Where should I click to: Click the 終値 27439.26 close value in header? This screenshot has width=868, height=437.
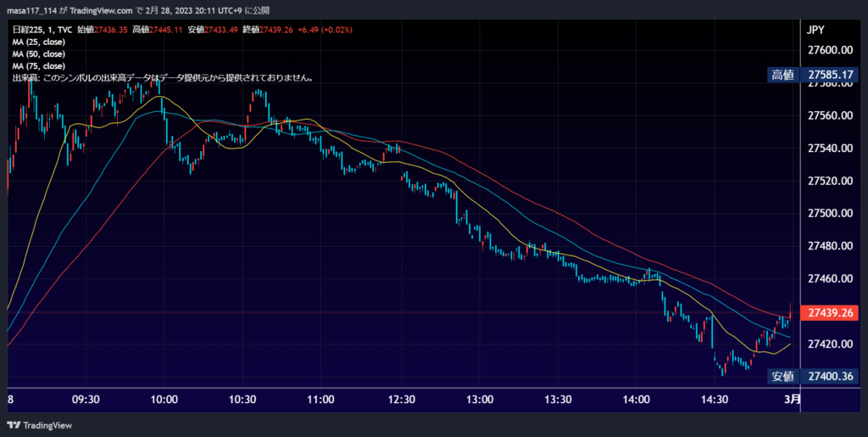click(268, 30)
